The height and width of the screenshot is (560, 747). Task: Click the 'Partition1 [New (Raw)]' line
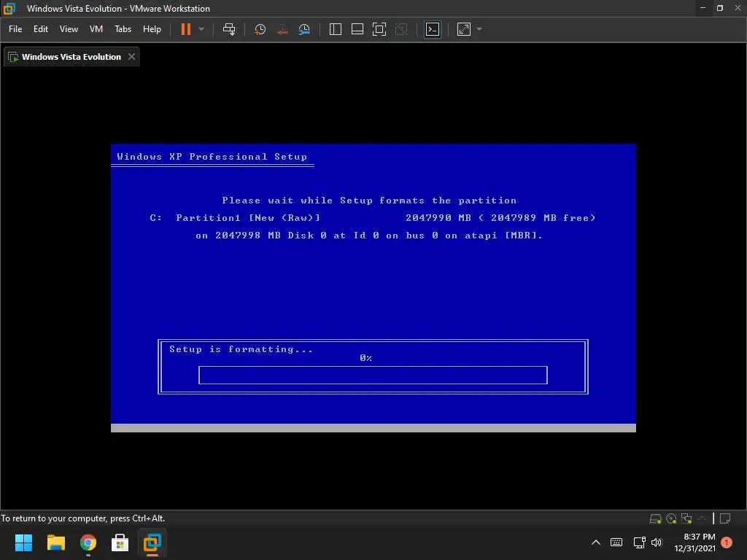pos(248,217)
